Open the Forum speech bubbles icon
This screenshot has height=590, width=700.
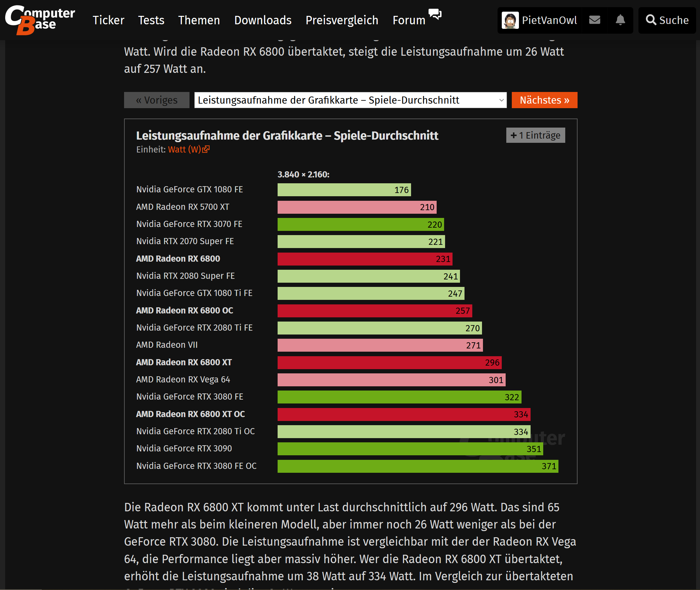(435, 14)
